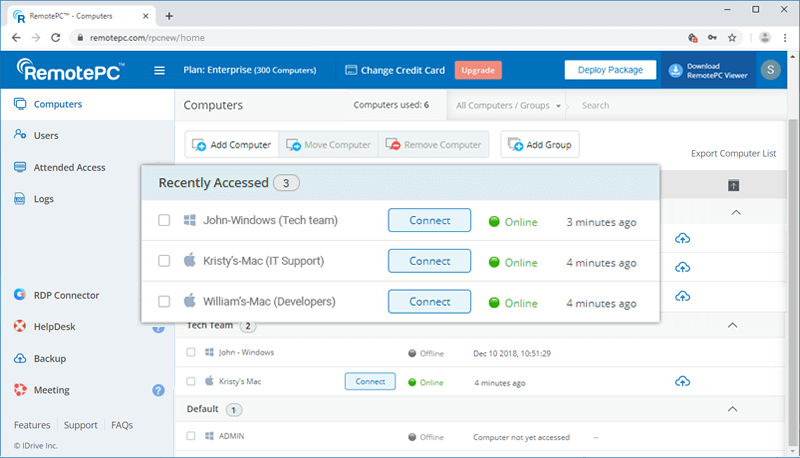Open the browser three-dot menu
The image size is (800, 458).
(x=785, y=38)
